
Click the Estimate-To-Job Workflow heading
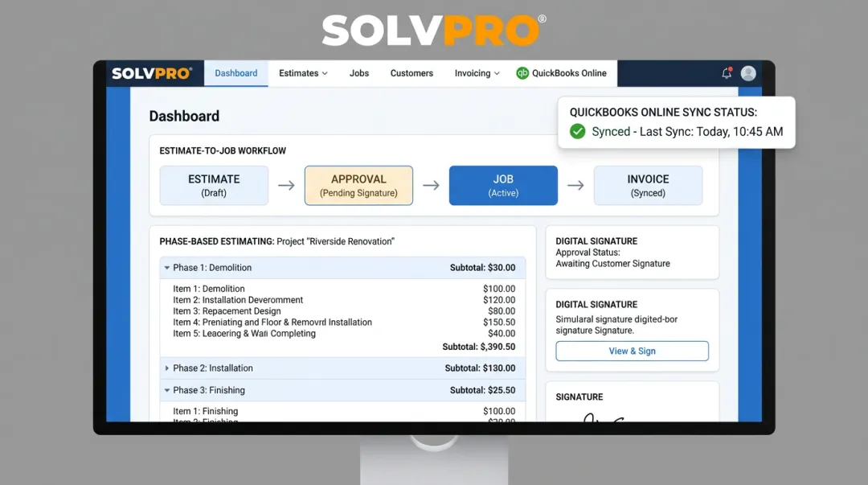(223, 150)
